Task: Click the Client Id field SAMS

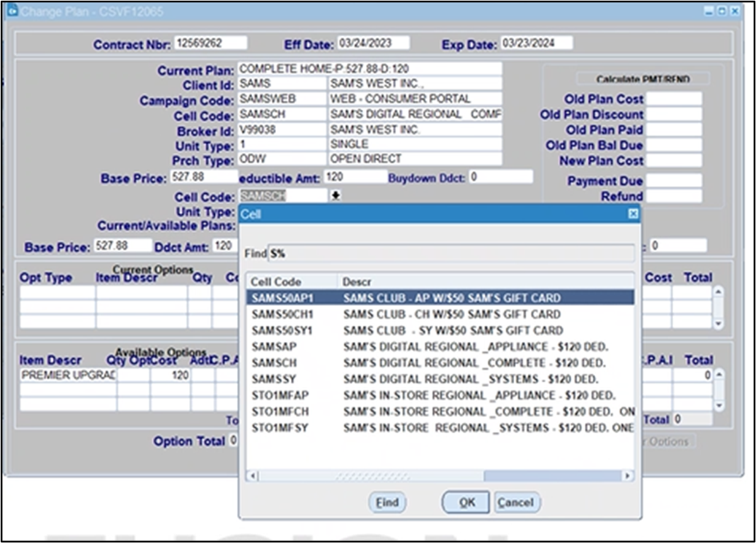Action: click(x=282, y=83)
